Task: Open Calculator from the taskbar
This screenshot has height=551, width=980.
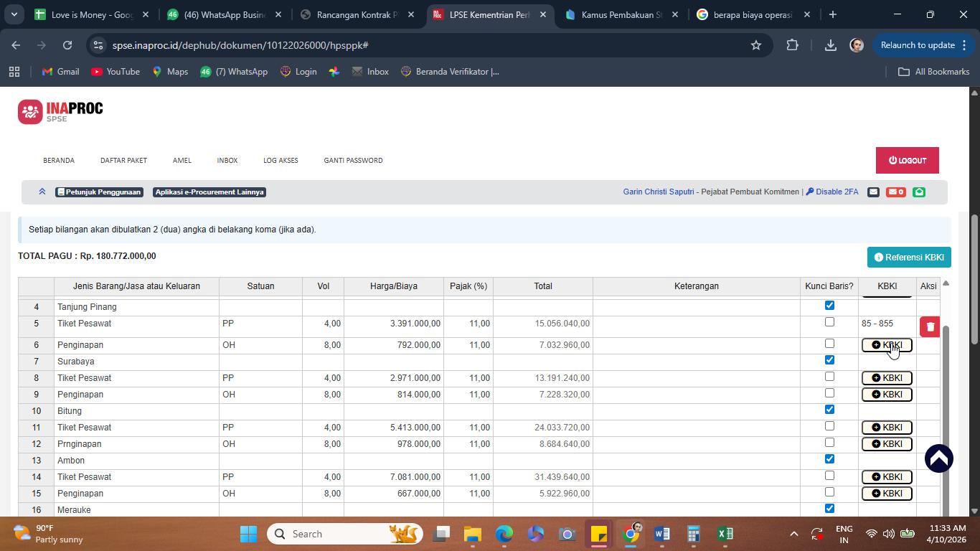Action: pyautogui.click(x=693, y=534)
